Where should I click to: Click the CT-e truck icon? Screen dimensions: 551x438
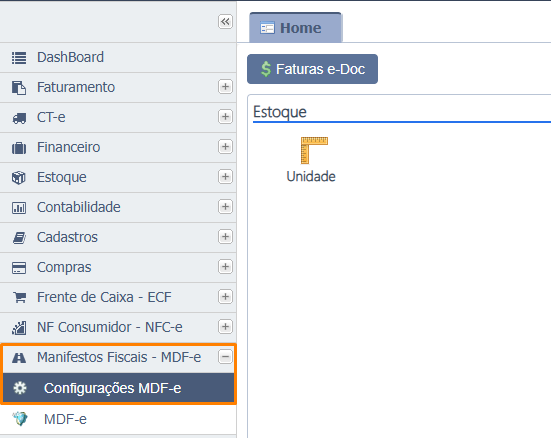pos(19,118)
